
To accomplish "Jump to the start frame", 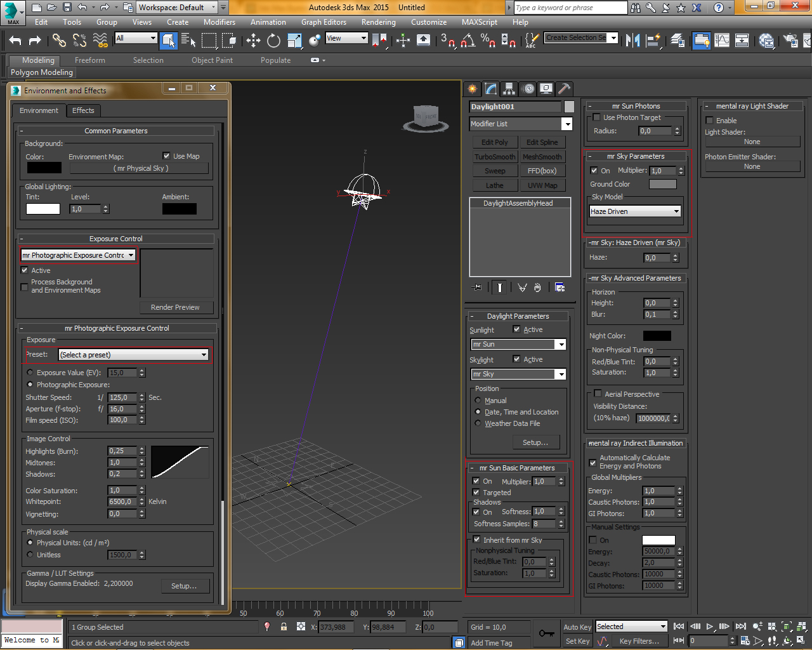I will click(x=679, y=627).
